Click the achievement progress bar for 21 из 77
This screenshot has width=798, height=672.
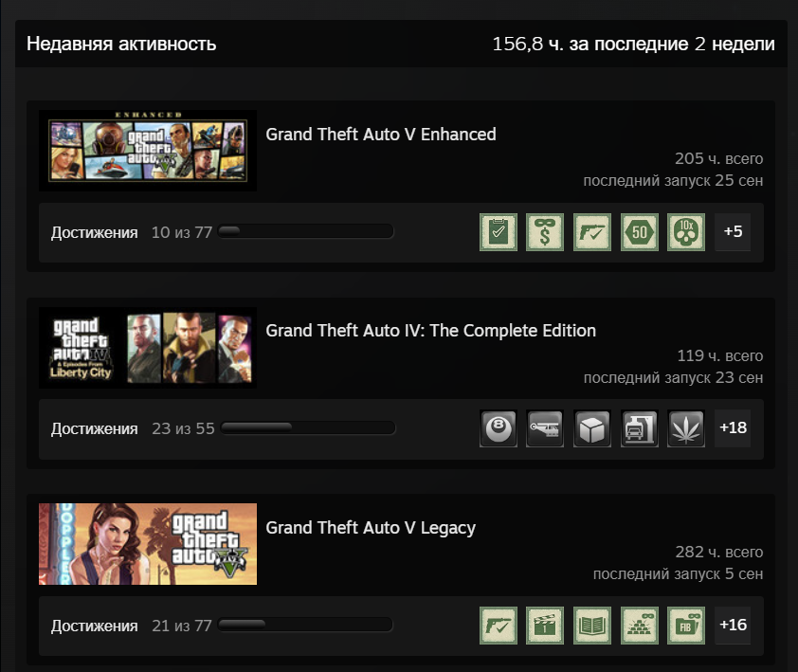pos(305,625)
